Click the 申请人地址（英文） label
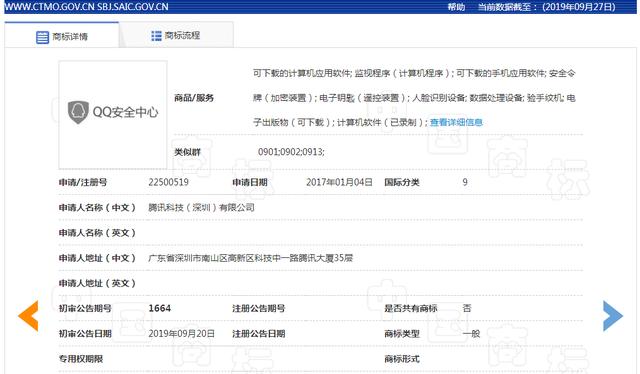Image resolution: width=640 pixels, height=374 pixels. point(97,283)
